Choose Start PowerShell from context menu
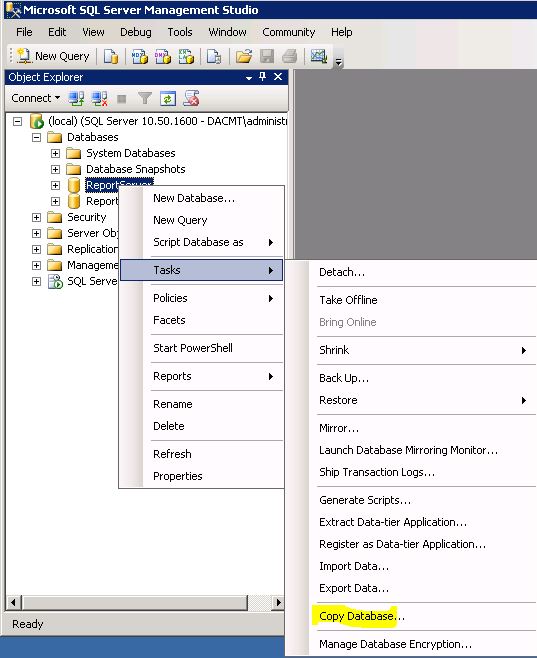The height and width of the screenshot is (658, 537). [x=201, y=348]
